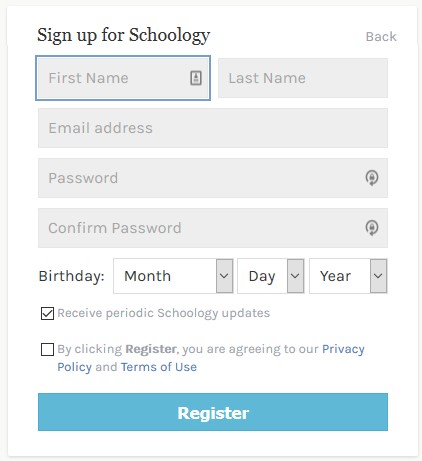
Task: Click the contact autofill icon in First Name
Action: [x=196, y=78]
